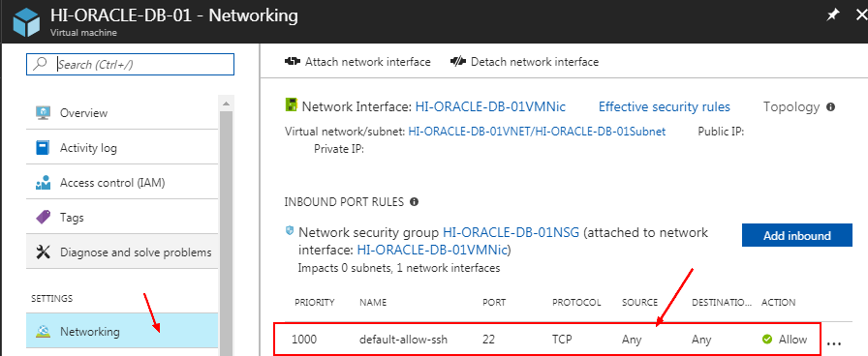Image resolution: width=868 pixels, height=356 pixels.
Task: Open the Tags menu item
Action: pyautogui.click(x=122, y=218)
